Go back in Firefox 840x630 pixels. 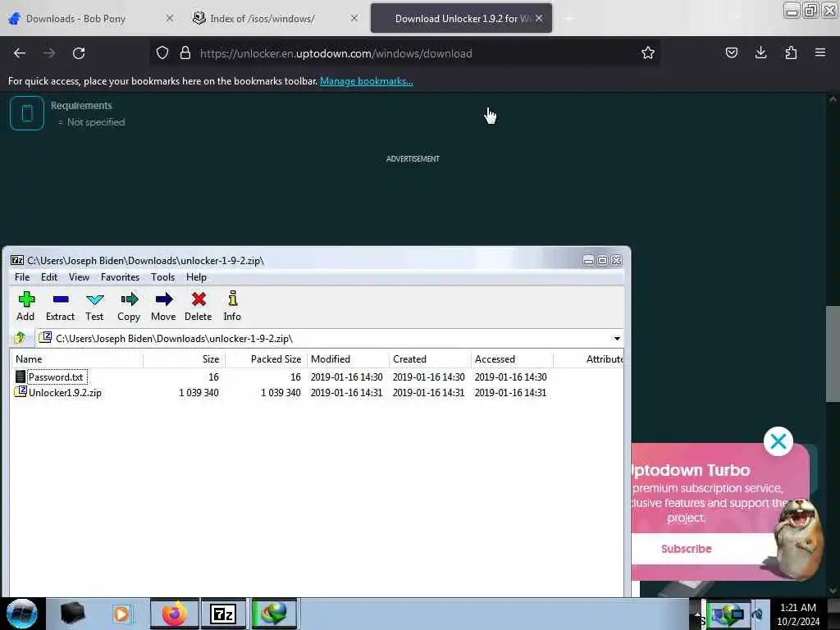tap(20, 53)
